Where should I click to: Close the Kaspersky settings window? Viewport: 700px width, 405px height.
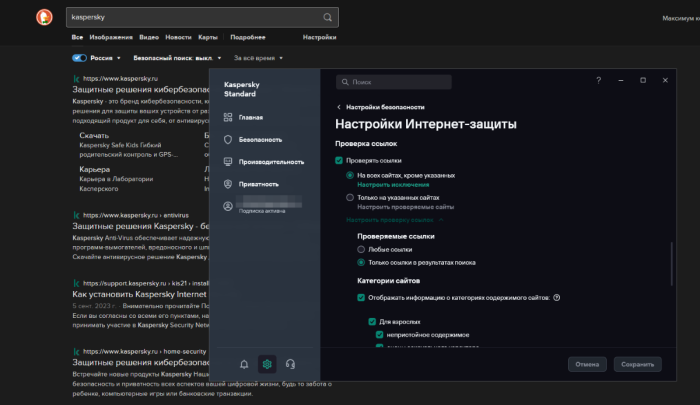[665, 80]
